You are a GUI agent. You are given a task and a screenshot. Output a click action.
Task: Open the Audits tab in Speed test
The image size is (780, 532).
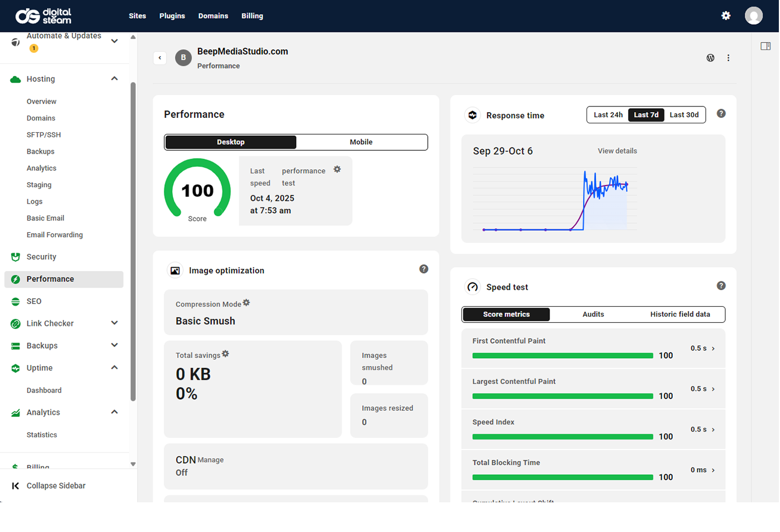pyautogui.click(x=593, y=314)
